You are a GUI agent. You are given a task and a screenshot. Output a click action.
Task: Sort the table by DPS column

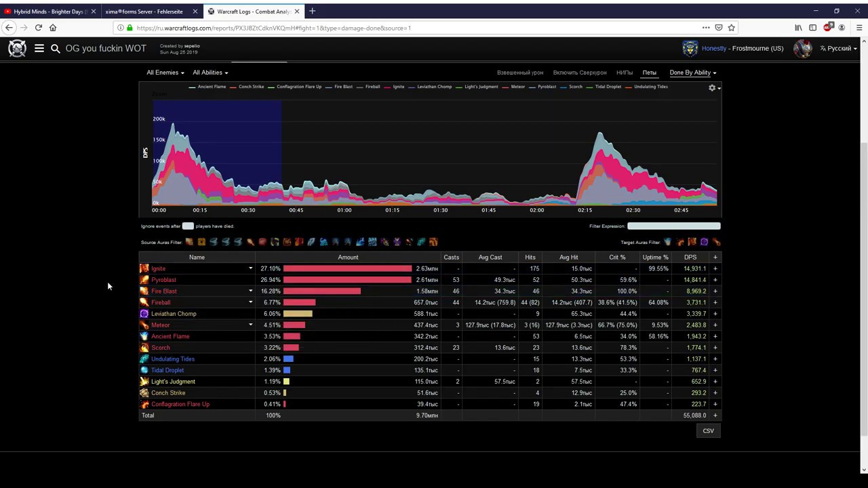(x=690, y=258)
